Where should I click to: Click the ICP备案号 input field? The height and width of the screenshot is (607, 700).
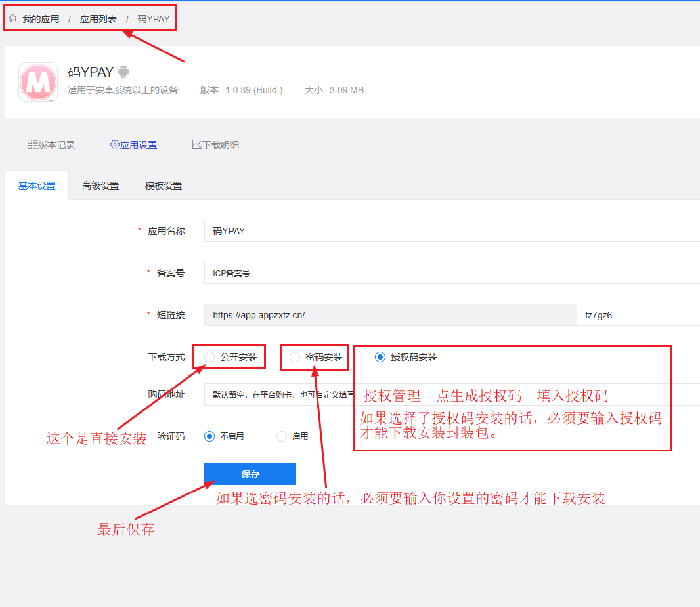(452, 273)
